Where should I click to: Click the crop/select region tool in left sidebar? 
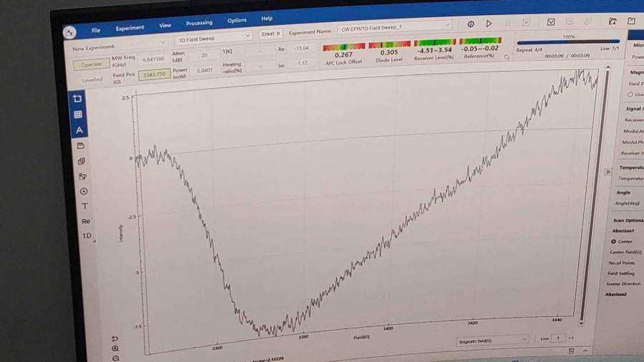pos(78,98)
